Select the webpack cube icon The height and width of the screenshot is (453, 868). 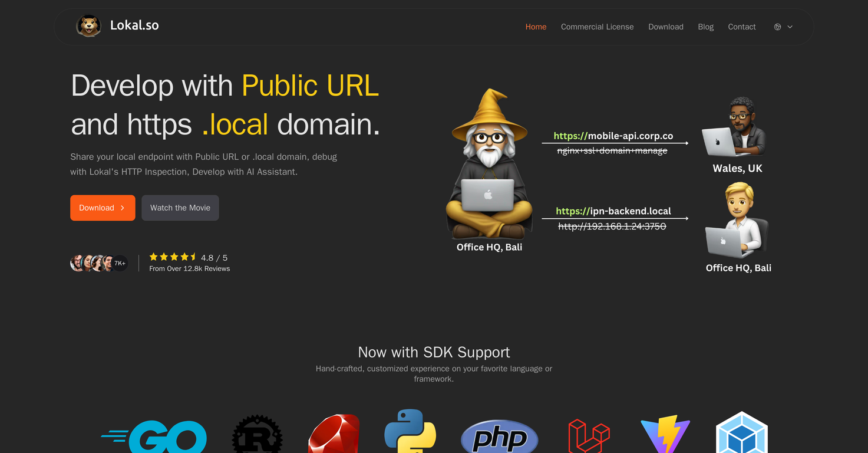742,435
